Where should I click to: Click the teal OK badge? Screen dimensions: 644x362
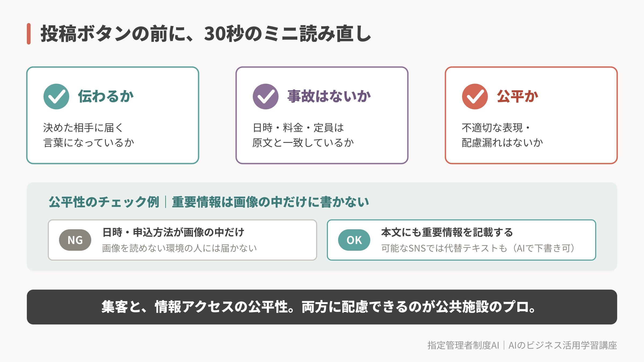point(354,240)
